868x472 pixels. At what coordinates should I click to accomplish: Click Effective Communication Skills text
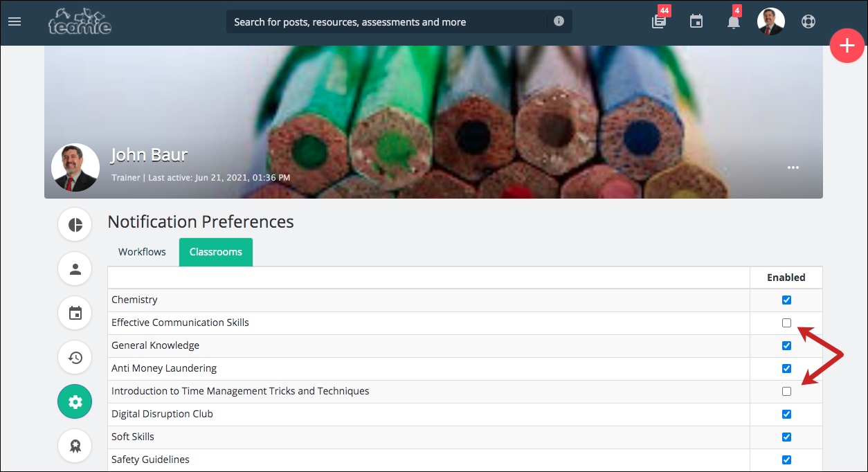(180, 323)
